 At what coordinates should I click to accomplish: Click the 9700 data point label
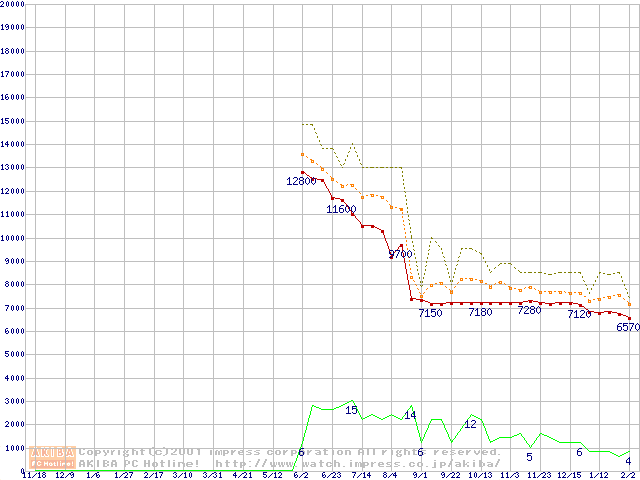pyautogui.click(x=400, y=255)
